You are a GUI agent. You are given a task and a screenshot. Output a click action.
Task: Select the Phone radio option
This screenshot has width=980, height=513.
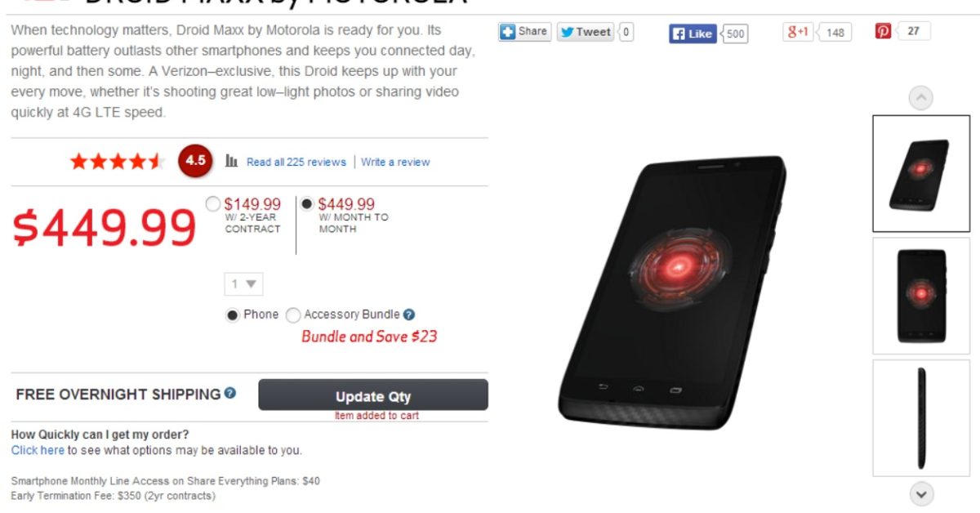(x=233, y=315)
